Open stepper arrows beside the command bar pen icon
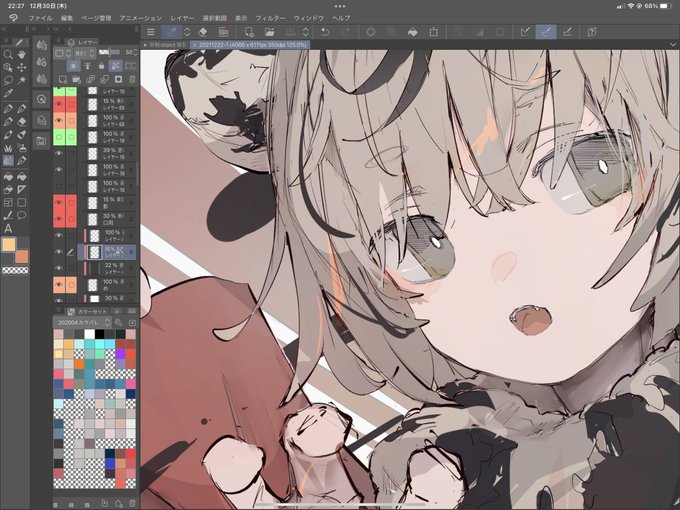The image size is (680, 510). [x=187, y=32]
